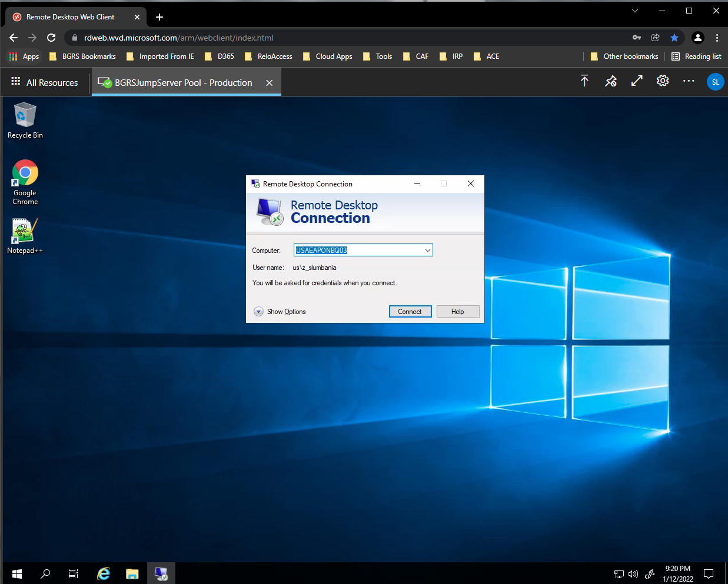Image resolution: width=728 pixels, height=584 pixels.
Task: Open the More options ellipsis menu
Action: click(x=689, y=81)
